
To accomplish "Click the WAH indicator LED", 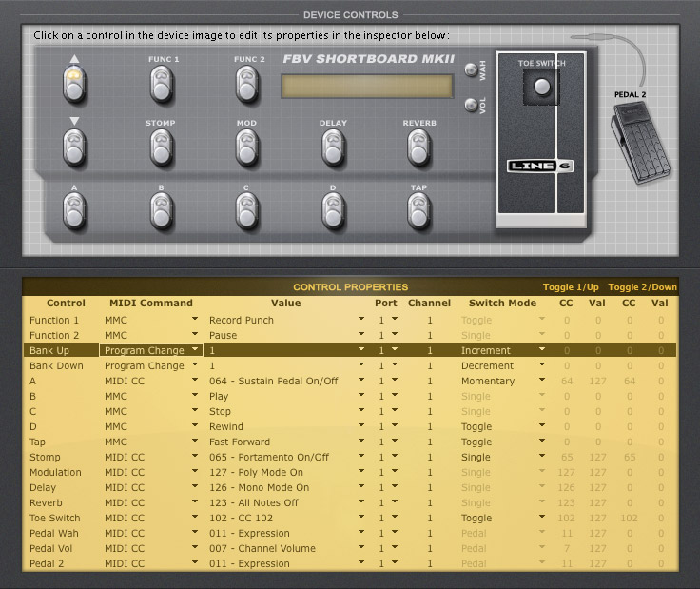I will 471,69.
